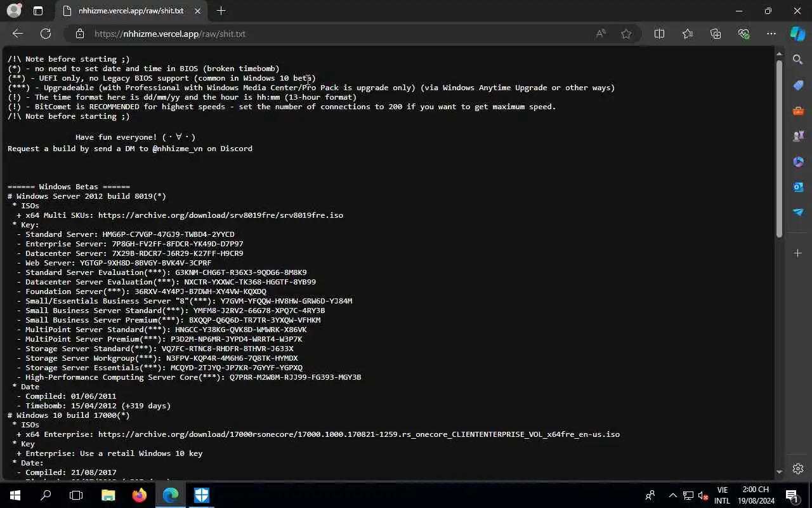Open People icon in system tray
812x508 pixels.
coord(650,495)
